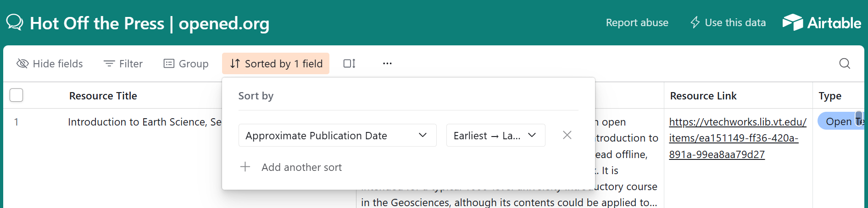Open the Filter menu
Screen dimensions: 868x208
tap(123, 64)
